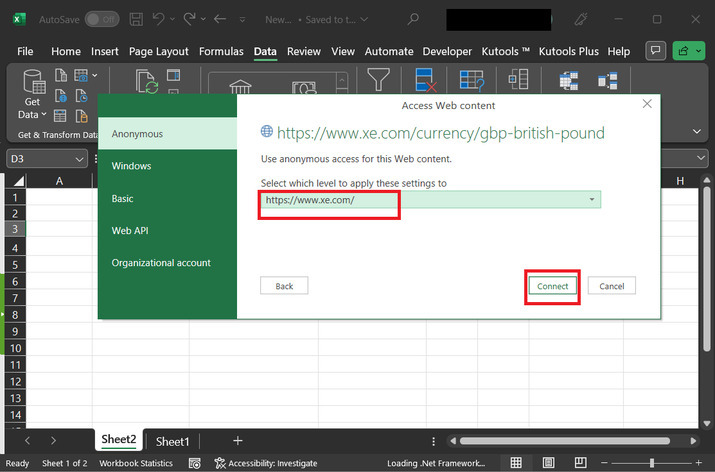Click the Cancel button
This screenshot has width=715, height=472.
coord(611,286)
